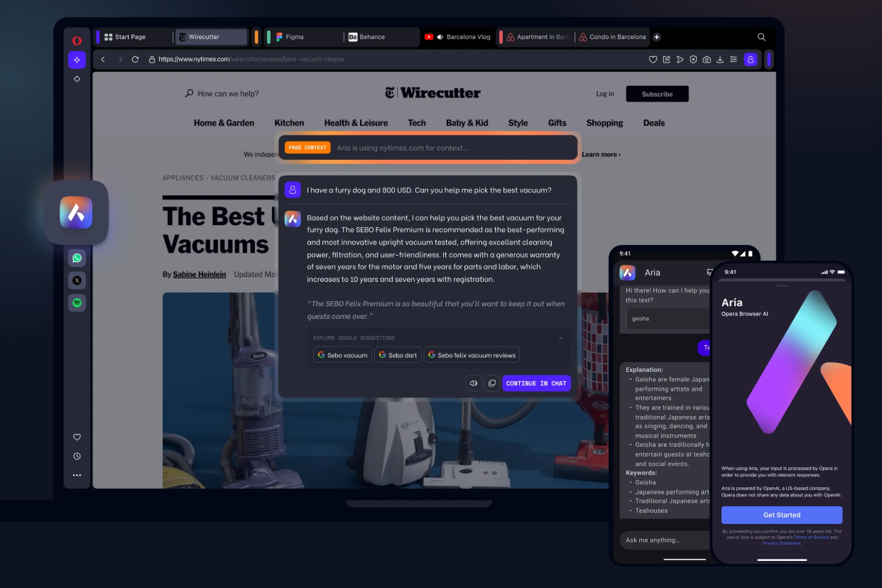Bookmark page with address bar heart icon
This screenshot has width=882, height=588.
coord(653,60)
